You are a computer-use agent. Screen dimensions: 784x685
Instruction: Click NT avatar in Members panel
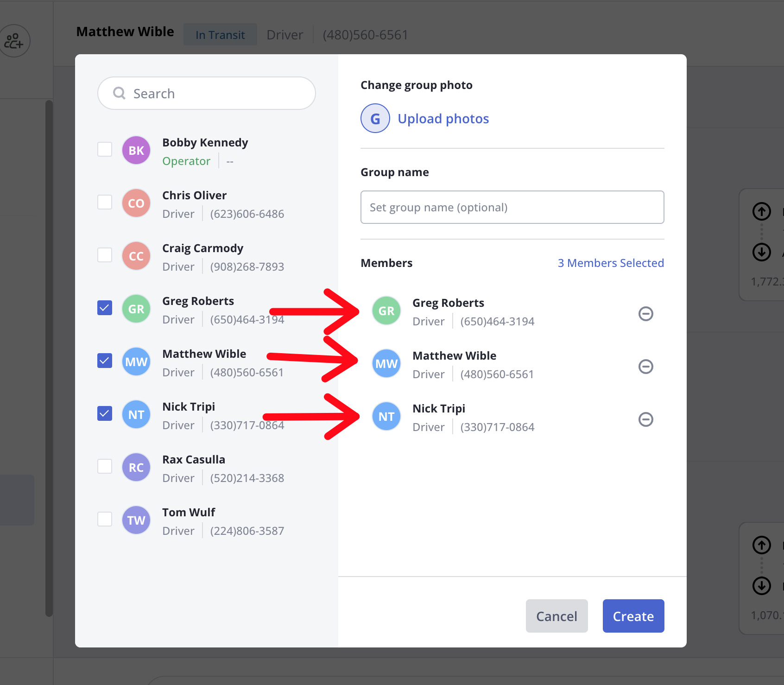(386, 416)
